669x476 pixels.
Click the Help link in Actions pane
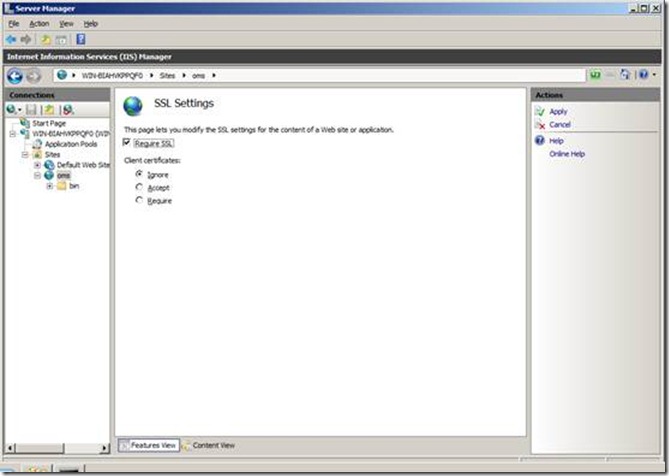click(556, 141)
